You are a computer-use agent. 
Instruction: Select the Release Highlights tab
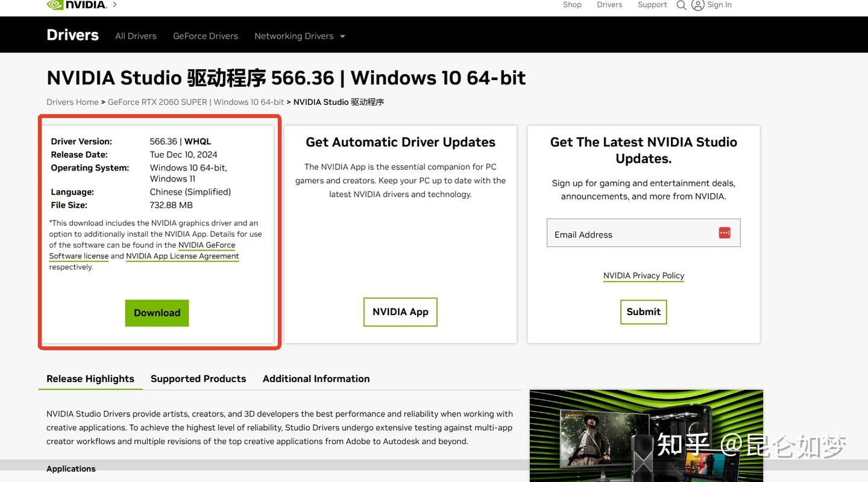pyautogui.click(x=90, y=378)
